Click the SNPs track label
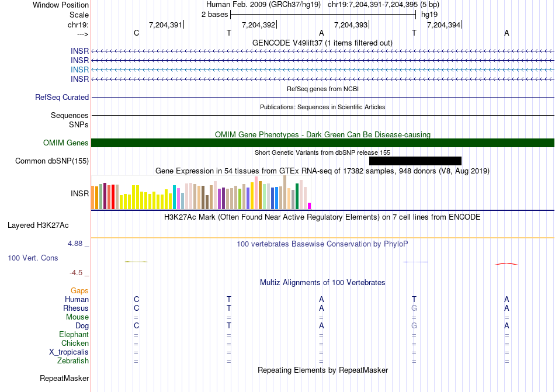Image resolution: width=555 pixels, height=392 pixels. pyautogui.click(x=79, y=124)
